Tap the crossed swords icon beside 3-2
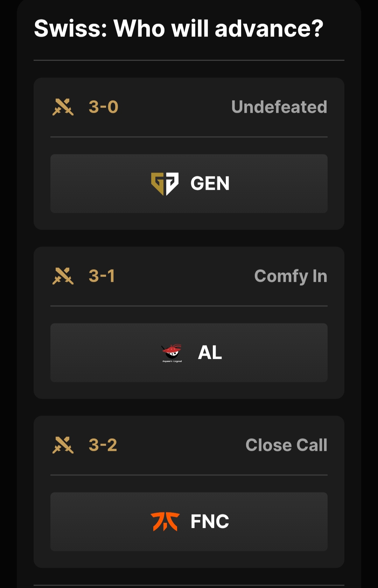This screenshot has height=588, width=378. [x=63, y=445]
